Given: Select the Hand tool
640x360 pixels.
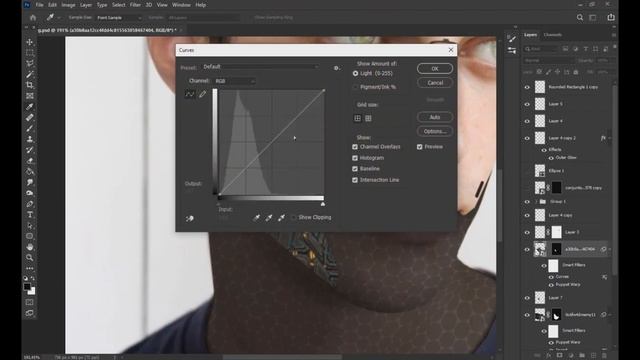Looking at the screenshot, I should (30, 247).
